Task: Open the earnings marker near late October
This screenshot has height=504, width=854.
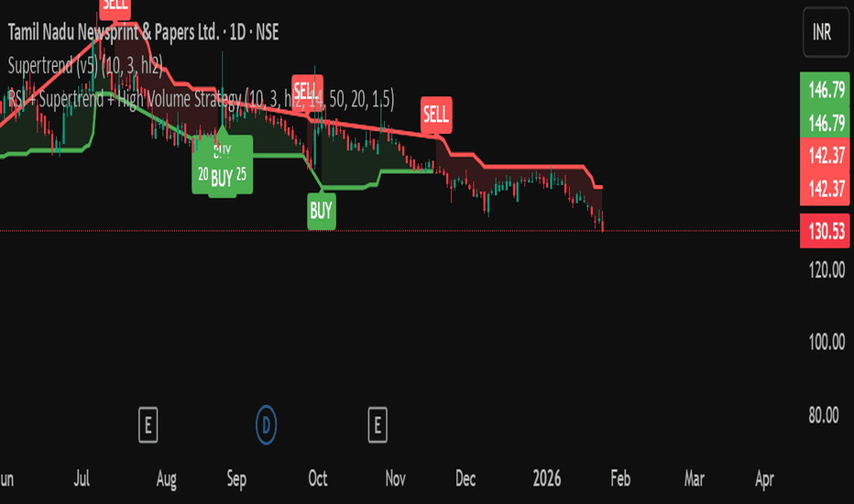Action: tap(378, 425)
